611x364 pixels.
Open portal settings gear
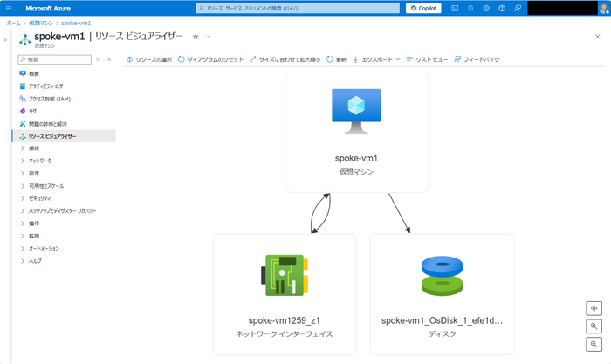click(486, 8)
